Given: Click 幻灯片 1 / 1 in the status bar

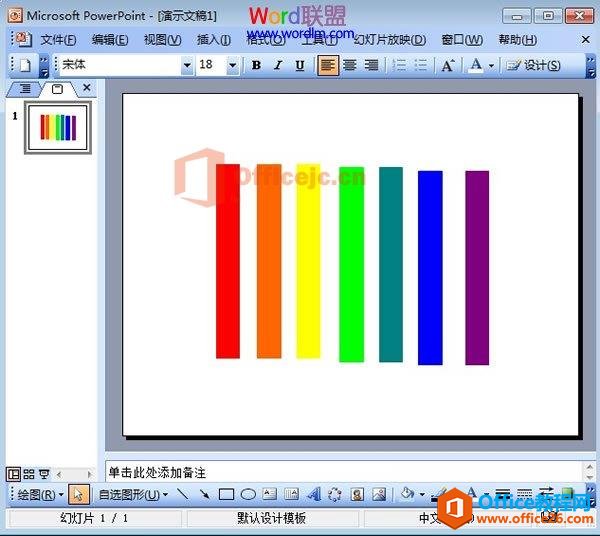Looking at the screenshot, I should 94,518.
